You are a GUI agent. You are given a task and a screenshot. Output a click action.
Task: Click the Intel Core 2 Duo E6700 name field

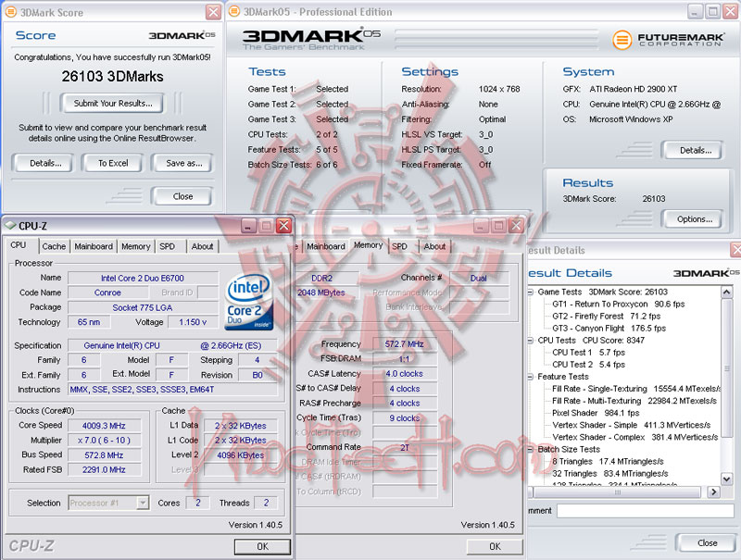point(143,279)
